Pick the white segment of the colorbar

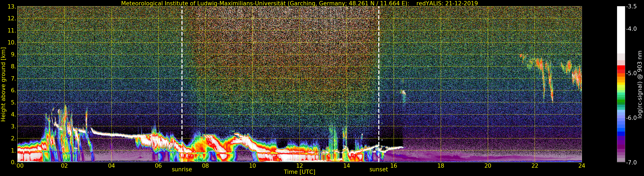[x=621, y=30]
